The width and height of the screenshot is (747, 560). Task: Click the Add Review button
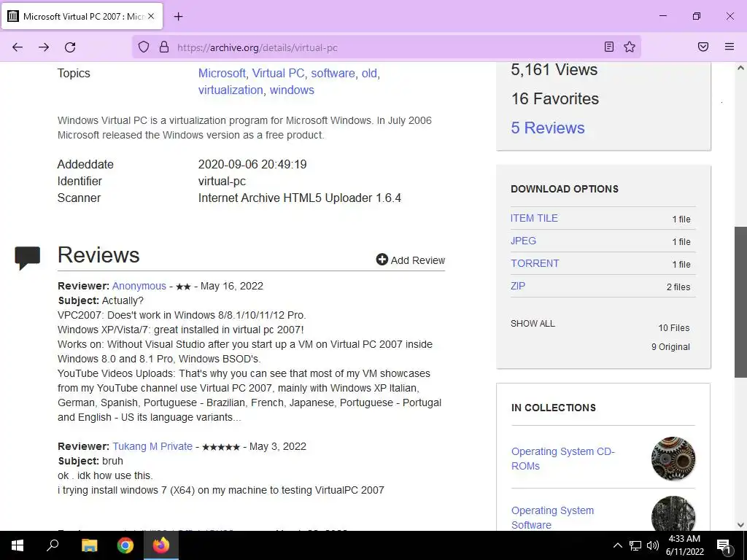coord(411,260)
